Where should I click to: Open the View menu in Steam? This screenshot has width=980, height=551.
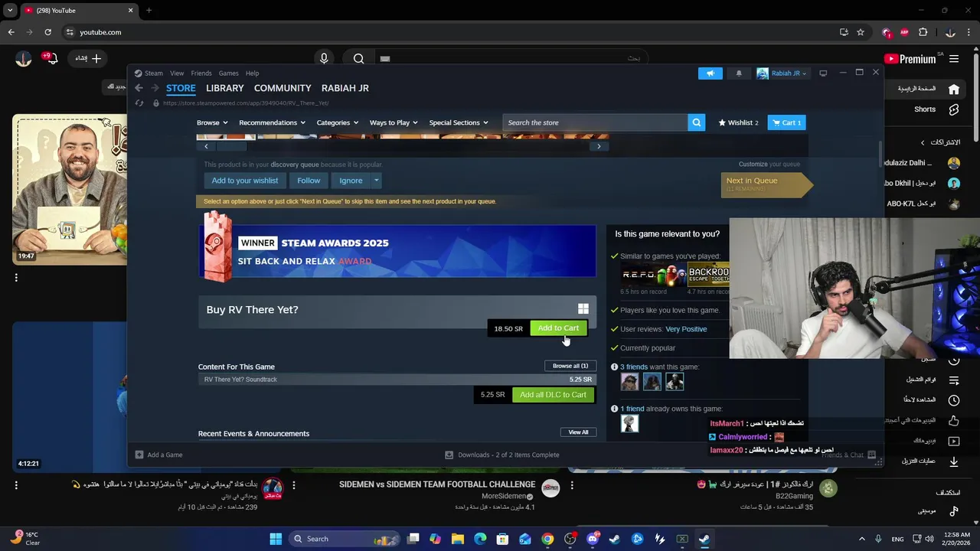177,73
